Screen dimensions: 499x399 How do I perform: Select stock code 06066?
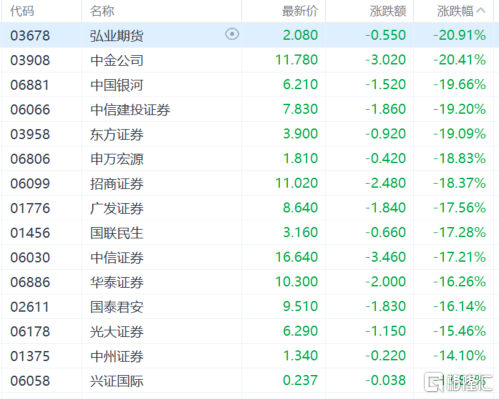(x=30, y=109)
